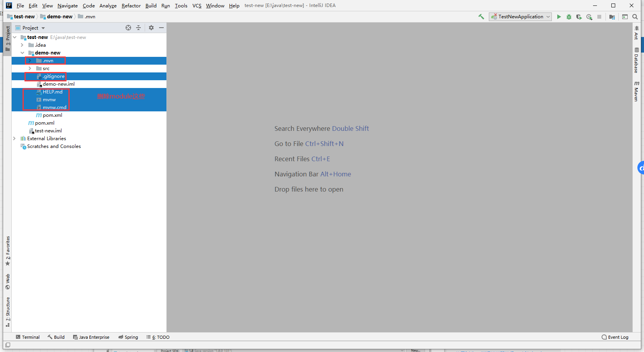Run with coverage icon
Image resolution: width=644 pixels, height=352 pixels.
[579, 17]
